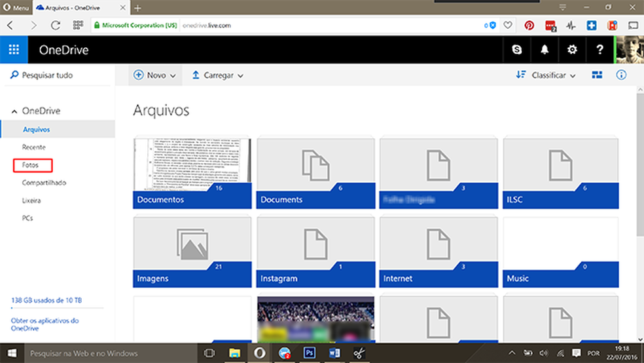The width and height of the screenshot is (644, 363).
Task: Click the Opera icon on the taskbar
Action: [x=260, y=353]
